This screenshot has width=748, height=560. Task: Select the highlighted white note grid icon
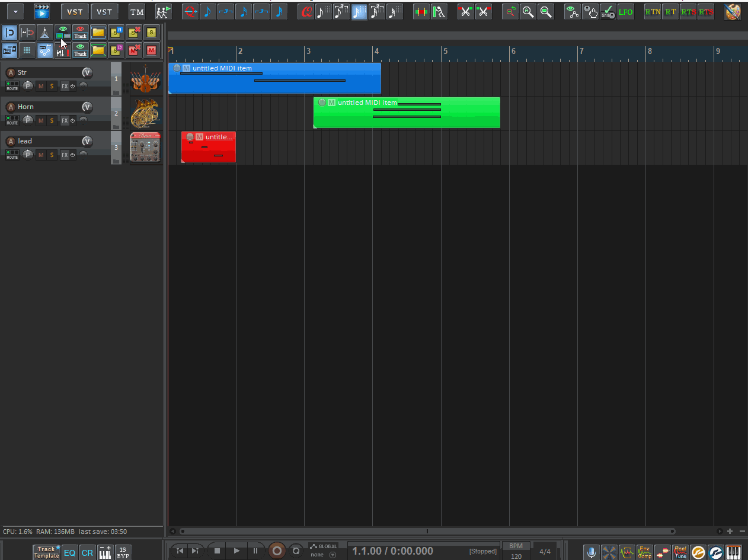(359, 11)
